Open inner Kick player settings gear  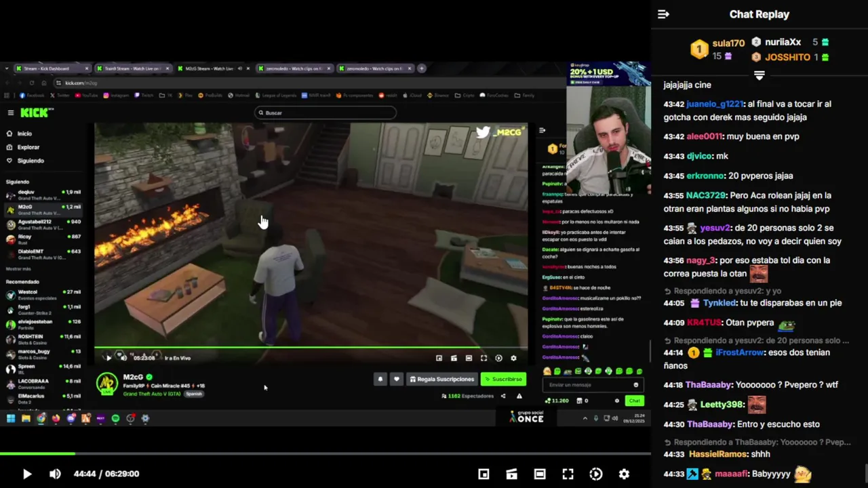pyautogui.click(x=513, y=358)
